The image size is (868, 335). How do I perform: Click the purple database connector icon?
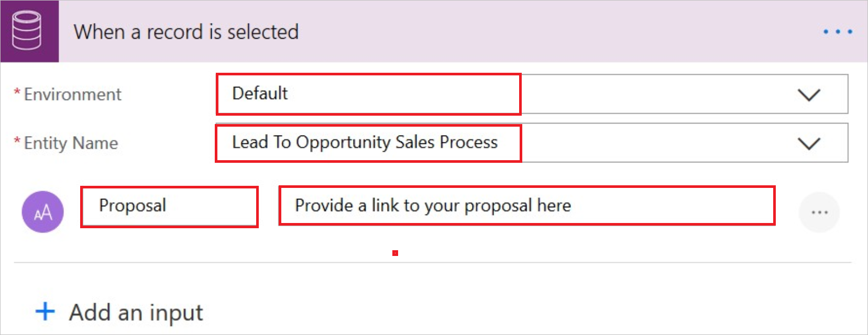pyautogui.click(x=29, y=31)
